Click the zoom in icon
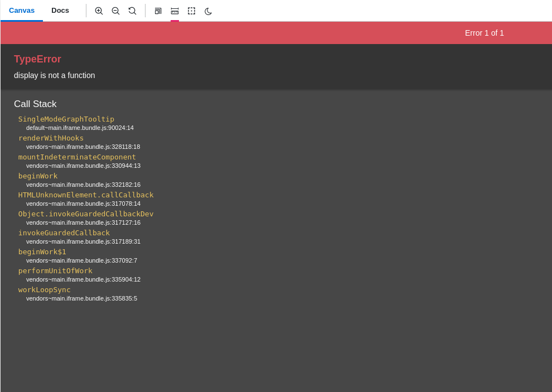Screen dimensions: 552x392 point(99,11)
